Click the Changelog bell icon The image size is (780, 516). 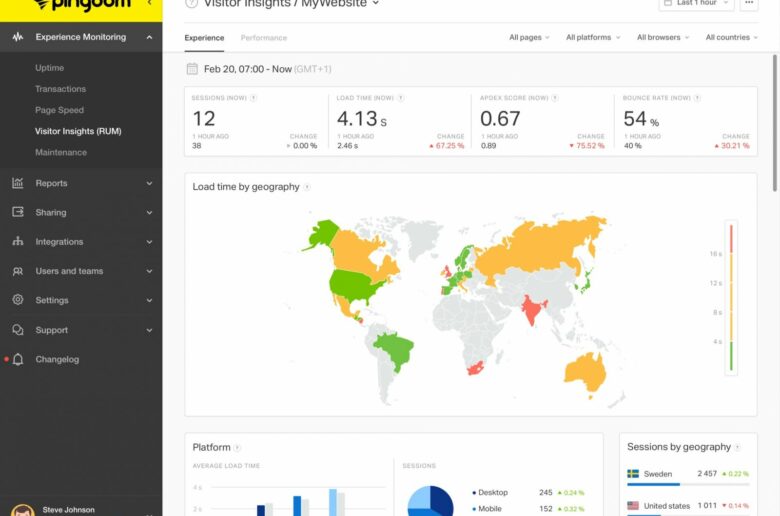(18, 359)
